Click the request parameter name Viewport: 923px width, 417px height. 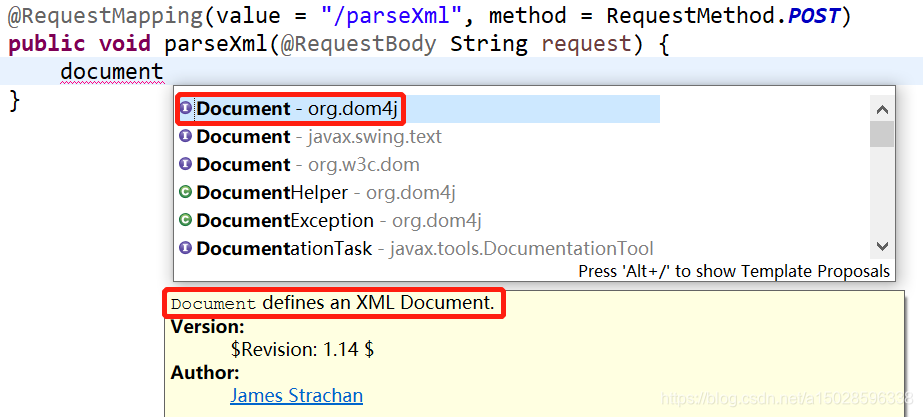pos(586,44)
